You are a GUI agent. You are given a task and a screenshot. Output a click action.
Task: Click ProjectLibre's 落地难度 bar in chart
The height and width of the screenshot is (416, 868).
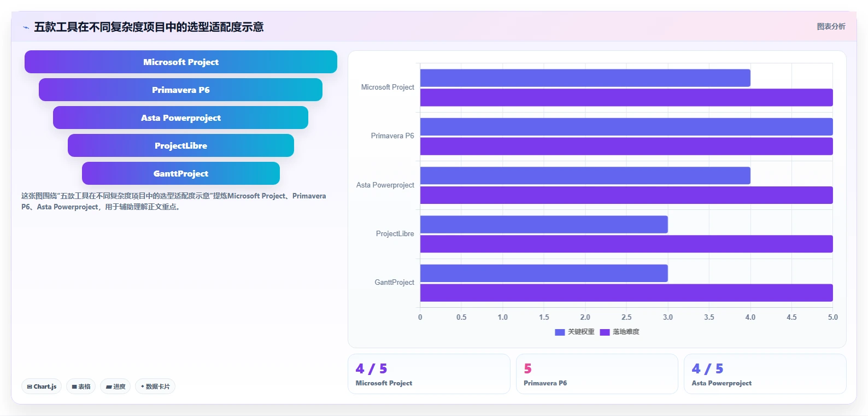[x=626, y=244]
